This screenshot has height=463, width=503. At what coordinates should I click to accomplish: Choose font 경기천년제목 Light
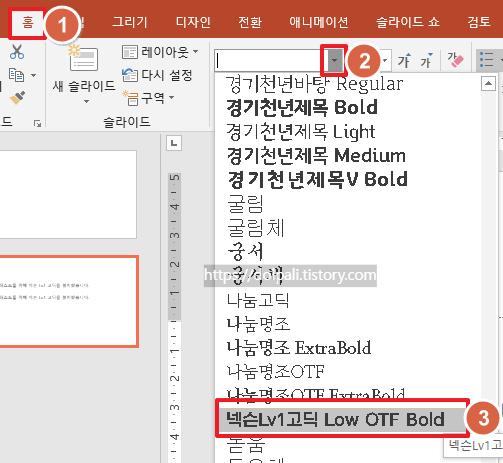(301, 131)
